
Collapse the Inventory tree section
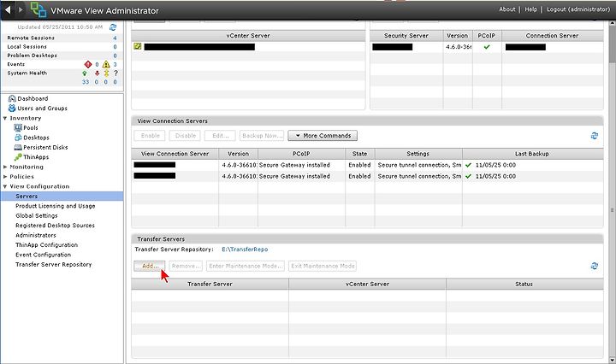click(5, 118)
